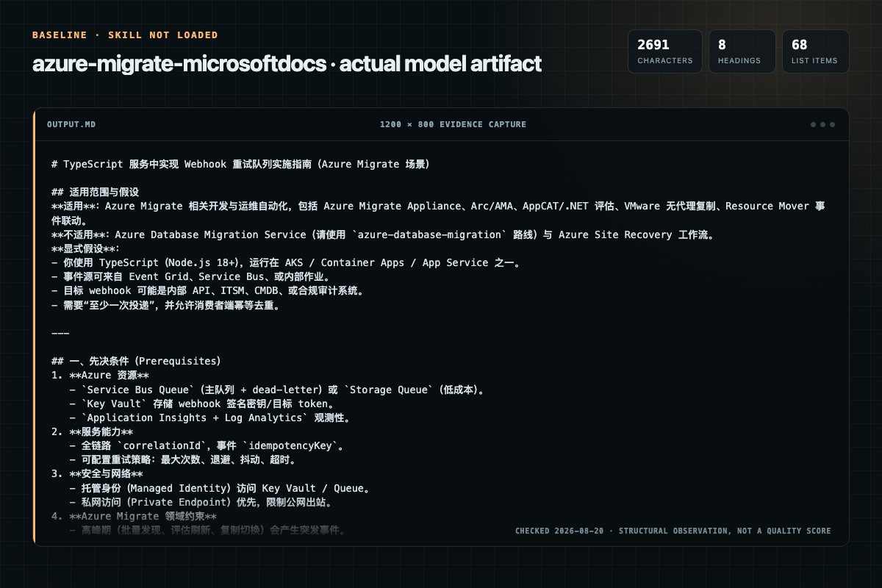This screenshot has height=588, width=882.
Task: Click the "## 一、先决条件 (Prerequisites)" heading
Action: tap(136, 362)
